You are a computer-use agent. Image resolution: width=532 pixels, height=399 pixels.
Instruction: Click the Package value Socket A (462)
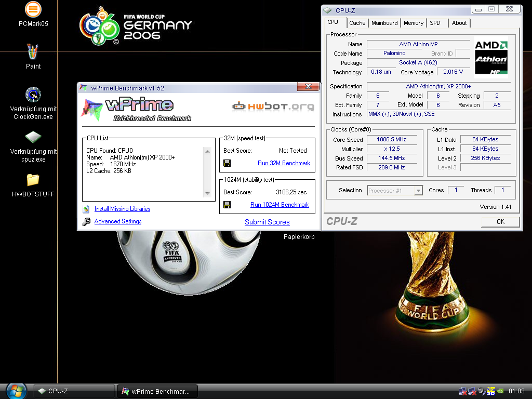coord(418,62)
